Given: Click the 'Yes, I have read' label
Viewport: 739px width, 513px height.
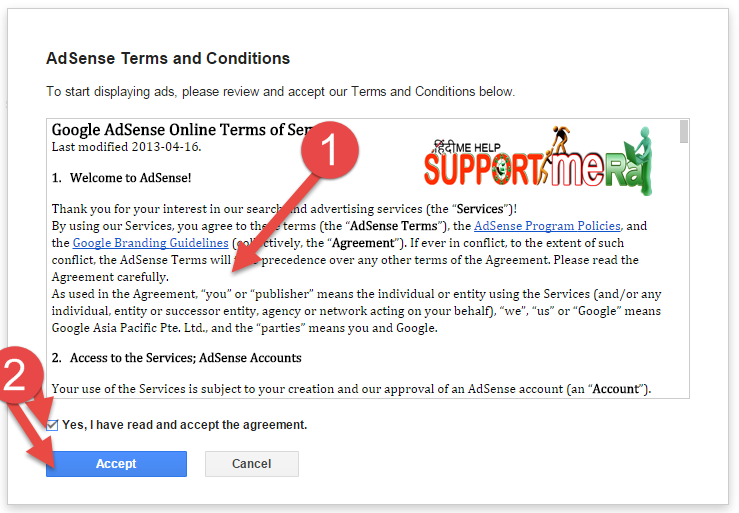Looking at the screenshot, I should tap(185, 425).
